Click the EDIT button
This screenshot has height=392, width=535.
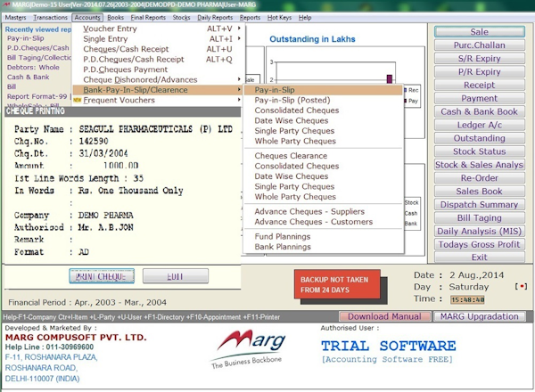click(x=176, y=276)
